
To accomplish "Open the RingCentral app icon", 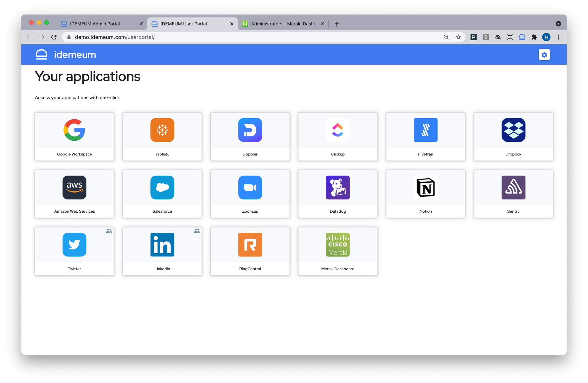I will click(x=250, y=245).
